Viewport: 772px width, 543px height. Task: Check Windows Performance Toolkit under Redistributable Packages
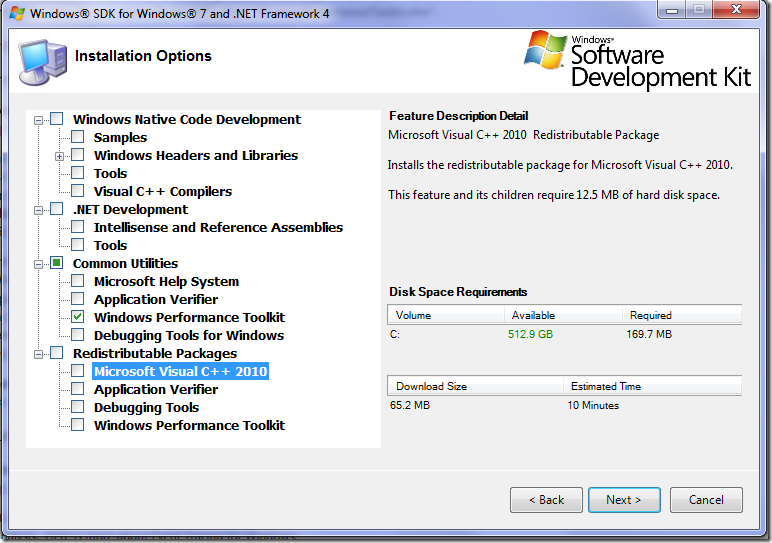78,425
